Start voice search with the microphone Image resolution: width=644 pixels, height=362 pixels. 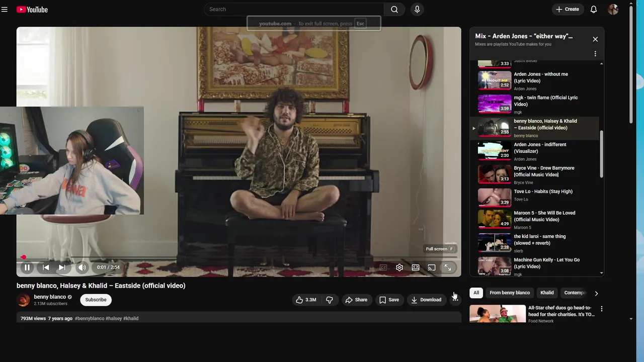417,9
